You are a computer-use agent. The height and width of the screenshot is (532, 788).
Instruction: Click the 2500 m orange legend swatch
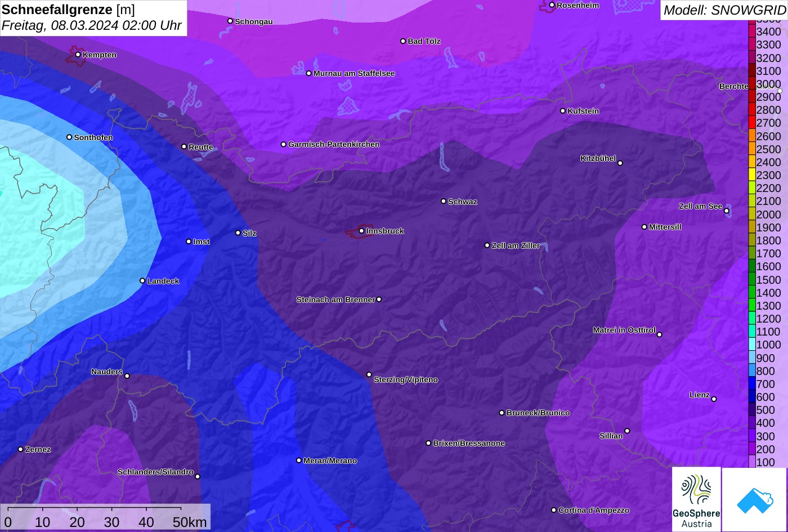751,149
